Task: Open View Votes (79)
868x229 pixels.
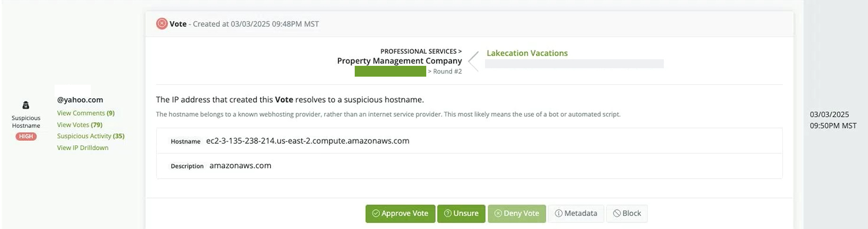Action: tap(80, 125)
